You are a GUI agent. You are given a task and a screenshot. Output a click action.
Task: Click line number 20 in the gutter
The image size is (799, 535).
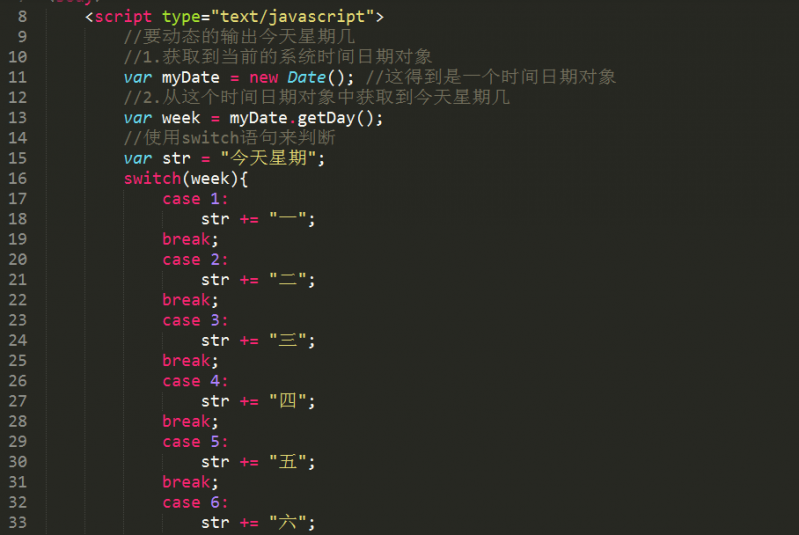click(17, 259)
